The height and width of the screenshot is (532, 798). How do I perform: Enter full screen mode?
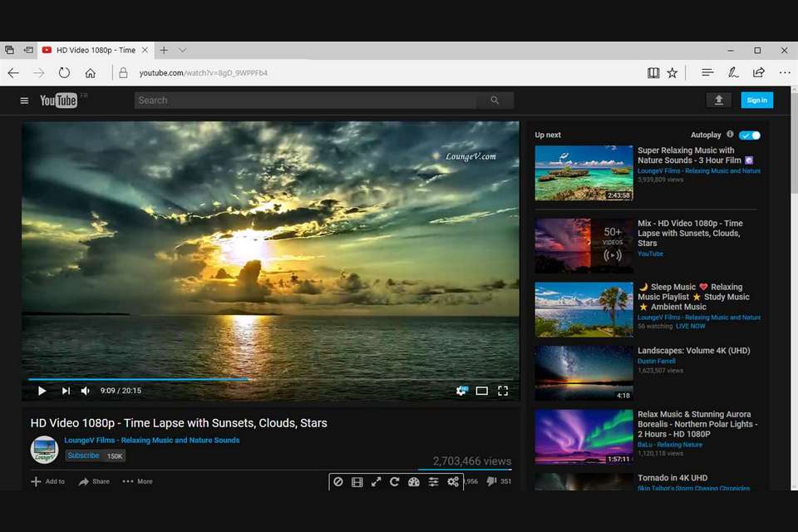tap(503, 391)
